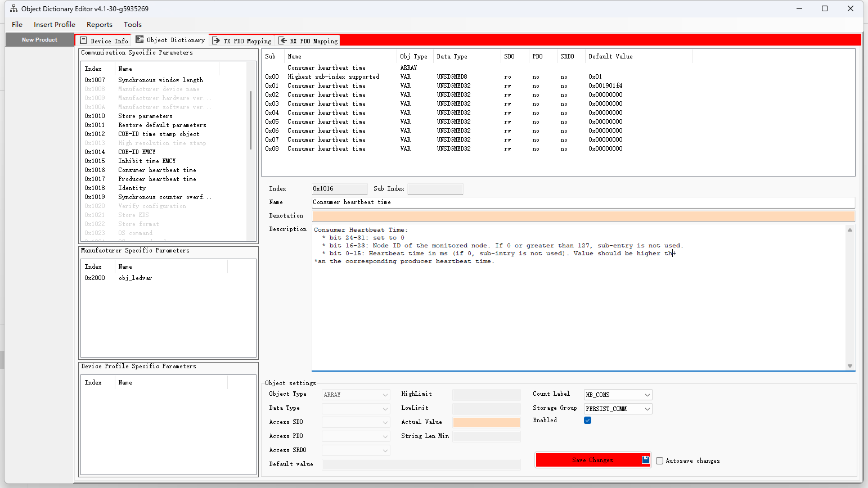Image resolution: width=868 pixels, height=488 pixels.
Task: Click description scrollbar down arrow
Action: pyautogui.click(x=850, y=366)
